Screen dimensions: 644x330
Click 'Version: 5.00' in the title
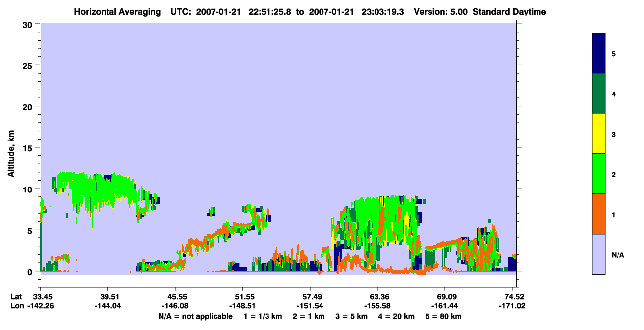[x=440, y=12]
